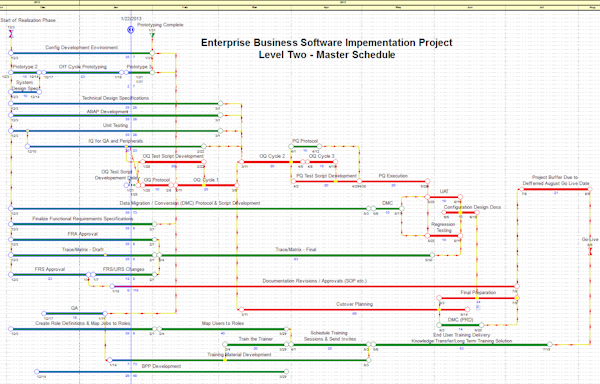Click the 'DMC (PRD)' label
Viewport: 600px width, 384px height.
(x=461, y=320)
